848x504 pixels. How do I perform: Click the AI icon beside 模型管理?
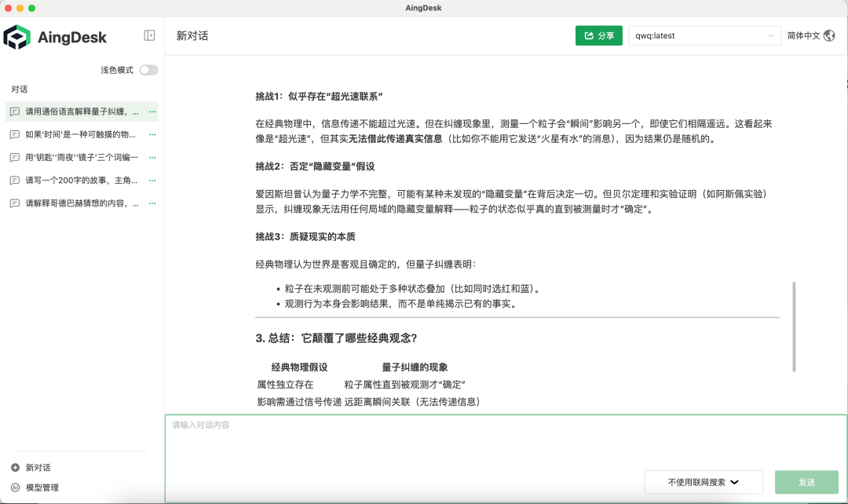[15, 488]
